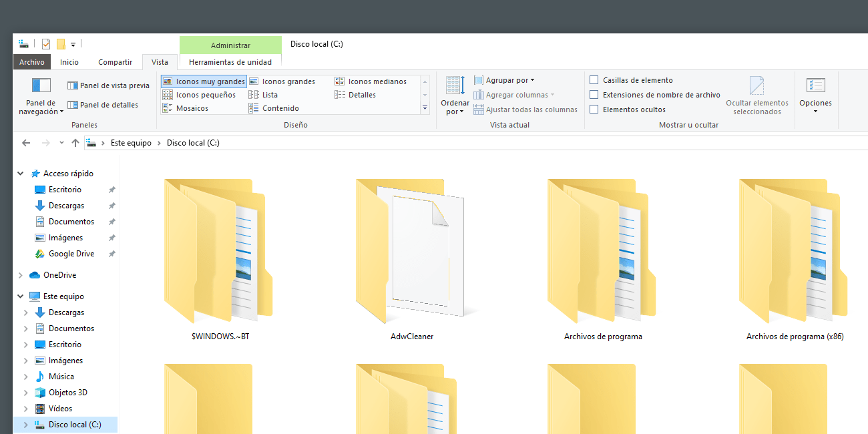Image resolution: width=868 pixels, height=434 pixels.
Task: Select the $WINDOWS.~BT folder
Action: click(x=220, y=259)
